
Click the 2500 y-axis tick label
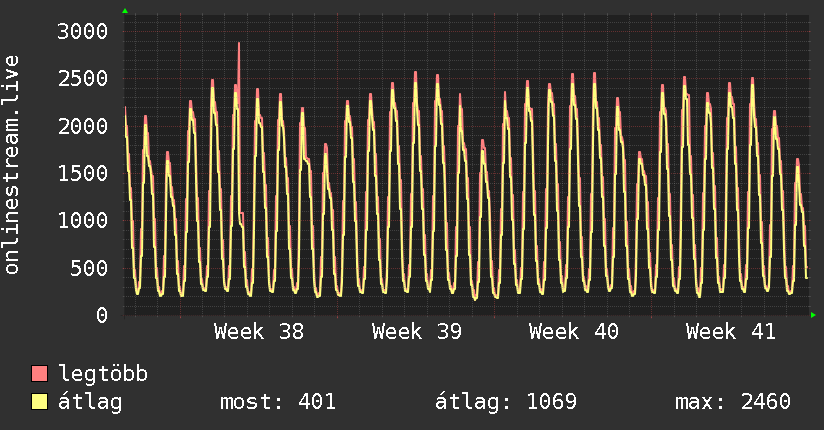(83, 79)
